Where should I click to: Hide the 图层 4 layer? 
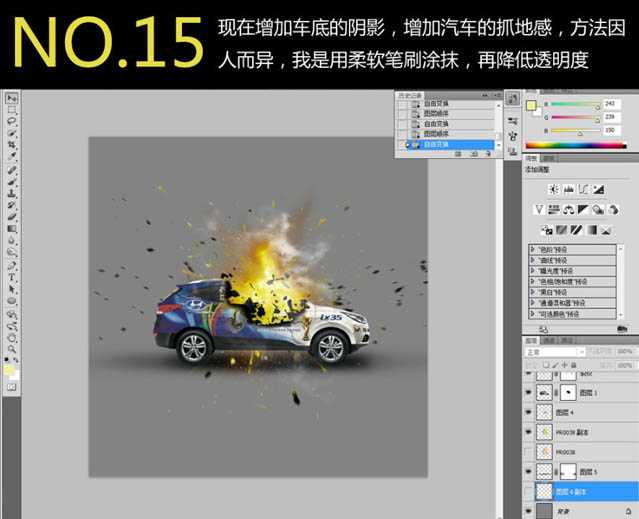pos(529,412)
